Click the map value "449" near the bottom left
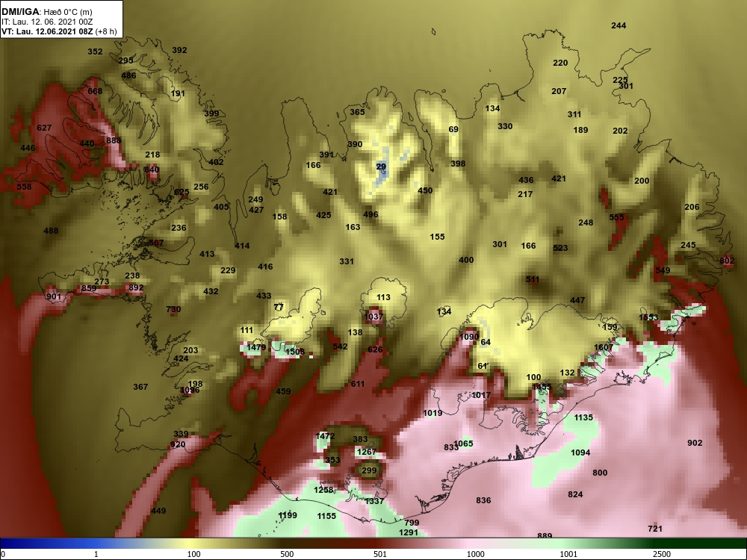The height and width of the screenshot is (560, 747). click(158, 511)
